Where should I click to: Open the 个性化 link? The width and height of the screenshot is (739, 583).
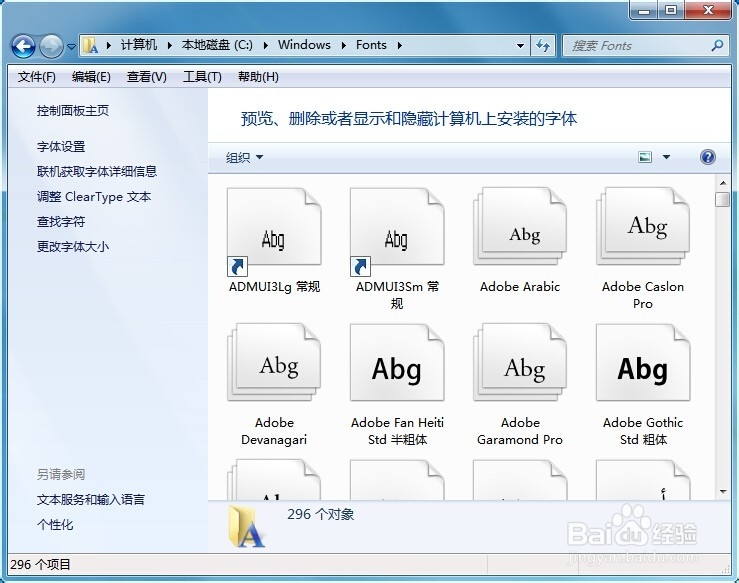click(55, 525)
